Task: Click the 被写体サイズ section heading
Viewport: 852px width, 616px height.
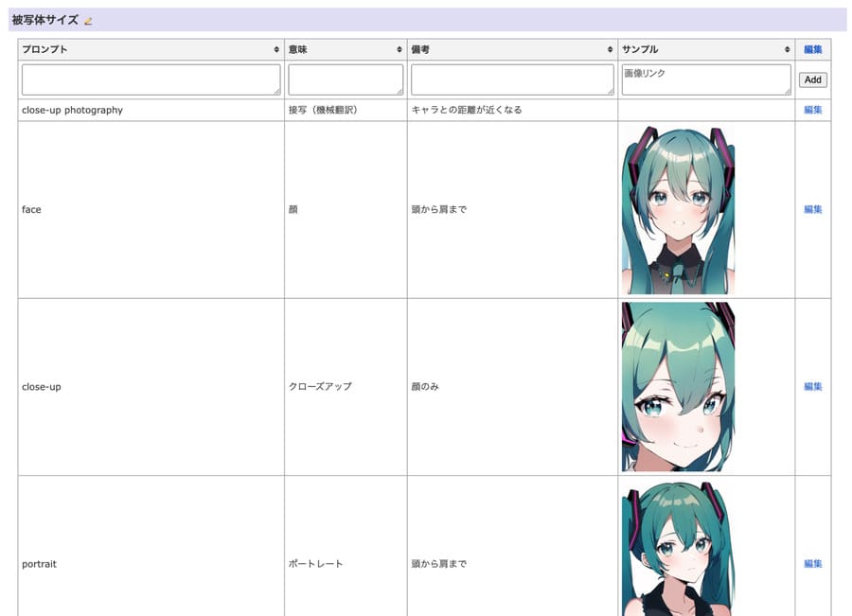Action: pyautogui.click(x=44, y=20)
